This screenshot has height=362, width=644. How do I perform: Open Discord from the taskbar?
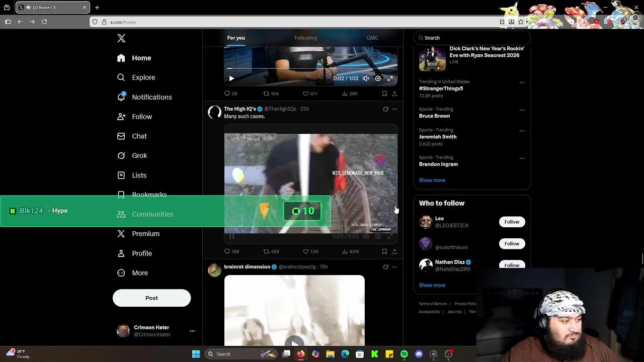click(x=419, y=354)
